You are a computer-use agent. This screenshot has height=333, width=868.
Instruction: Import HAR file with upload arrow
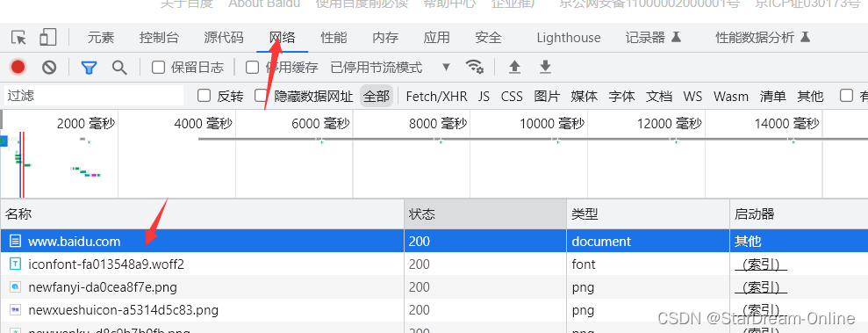point(515,68)
